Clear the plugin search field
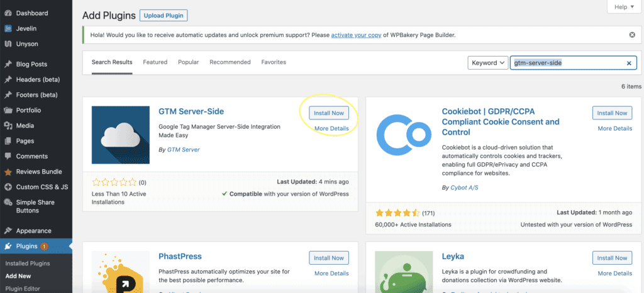644x293 pixels. tap(629, 64)
